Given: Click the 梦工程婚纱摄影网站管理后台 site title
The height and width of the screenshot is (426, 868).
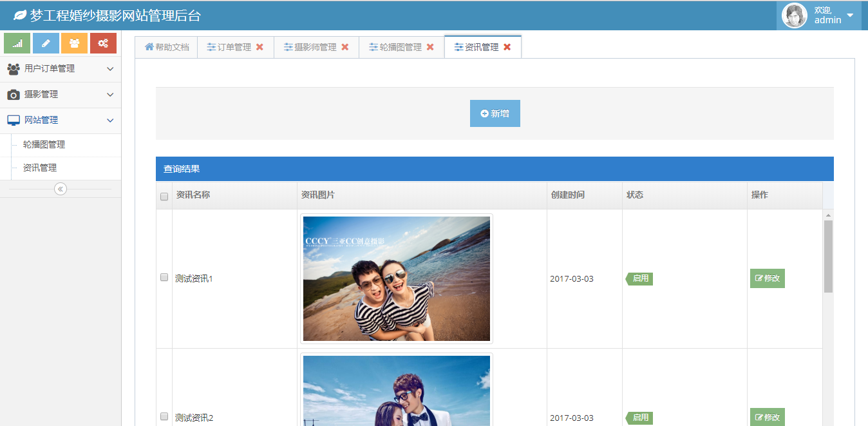Looking at the screenshot, I should pos(115,15).
